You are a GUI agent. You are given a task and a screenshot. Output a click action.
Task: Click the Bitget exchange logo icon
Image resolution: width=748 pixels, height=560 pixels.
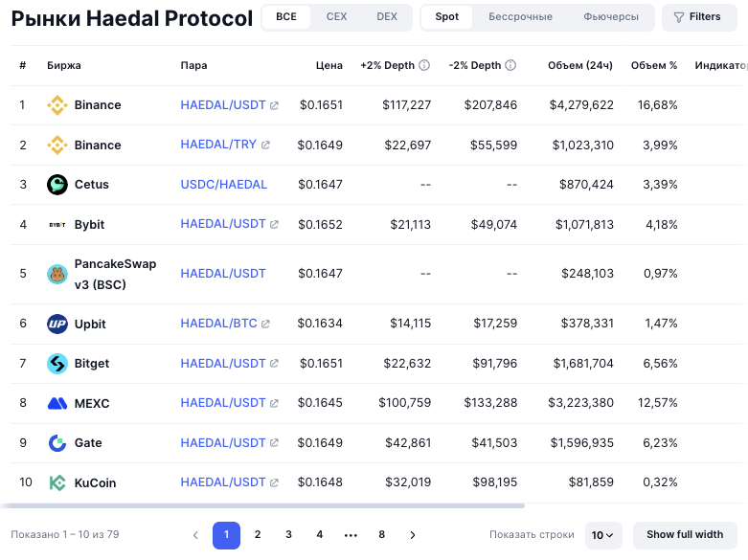click(57, 364)
